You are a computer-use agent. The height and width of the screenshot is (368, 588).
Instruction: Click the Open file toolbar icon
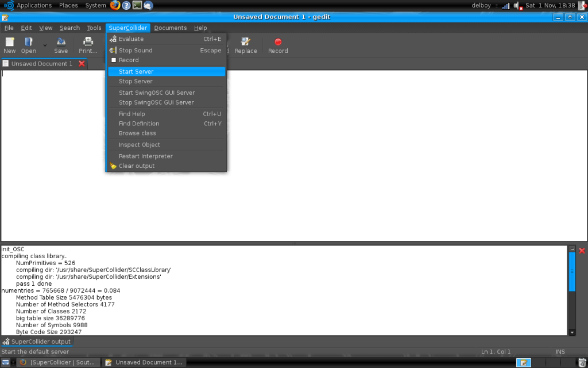(x=29, y=45)
